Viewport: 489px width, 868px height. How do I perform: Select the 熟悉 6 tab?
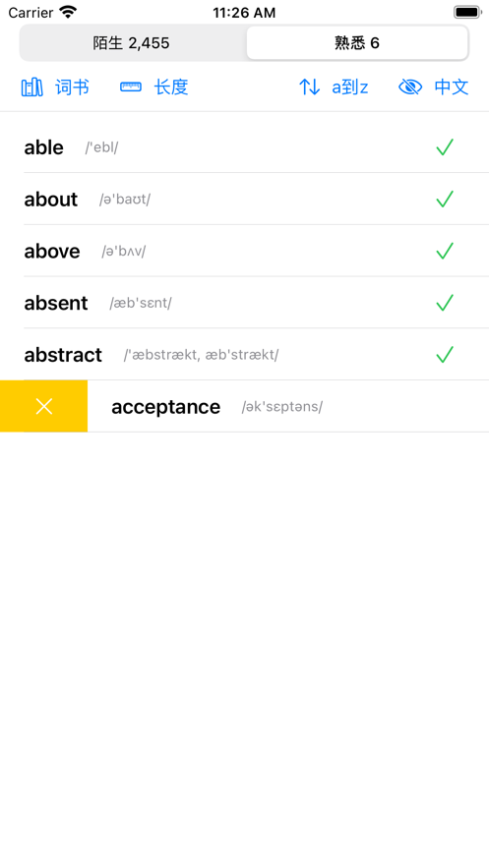point(357,43)
